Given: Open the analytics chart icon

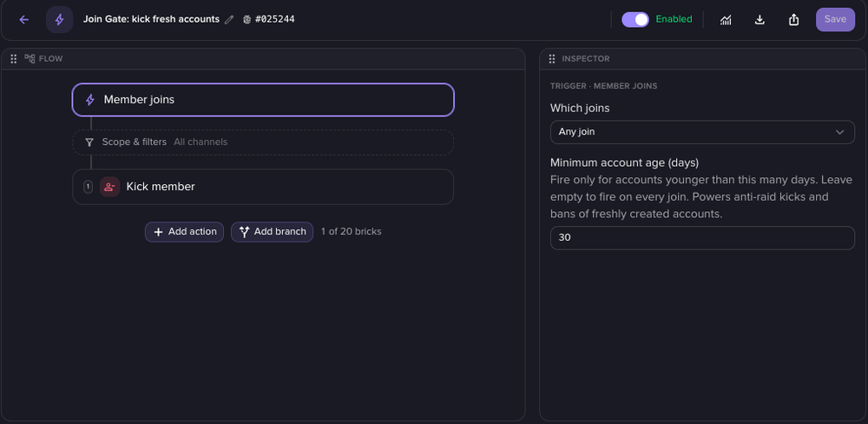Looking at the screenshot, I should [725, 19].
